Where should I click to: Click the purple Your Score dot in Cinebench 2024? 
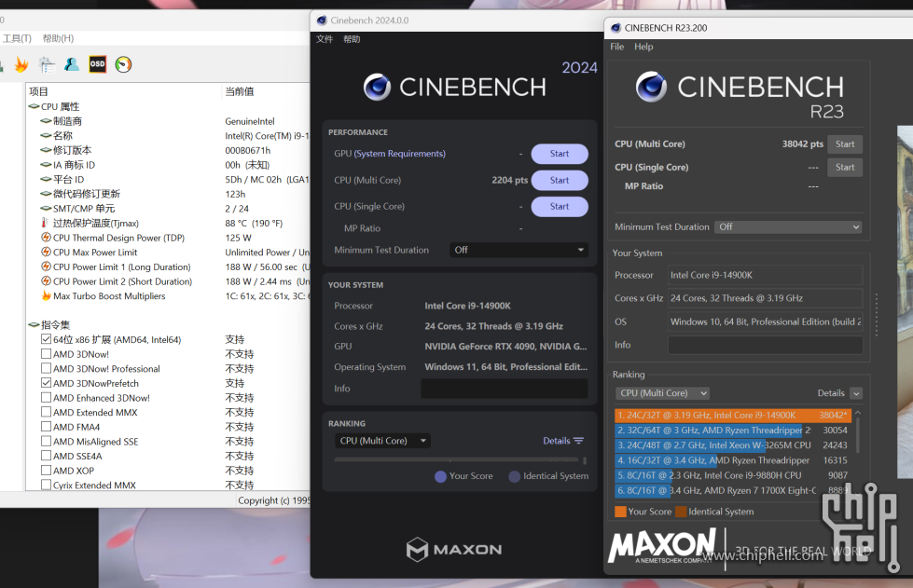tap(441, 476)
